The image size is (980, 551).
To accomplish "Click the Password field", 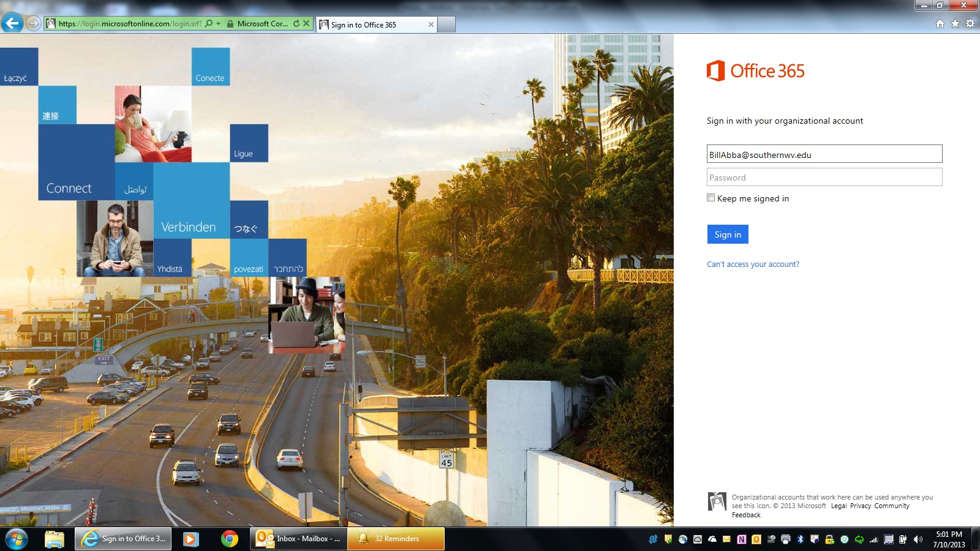I will pos(824,178).
